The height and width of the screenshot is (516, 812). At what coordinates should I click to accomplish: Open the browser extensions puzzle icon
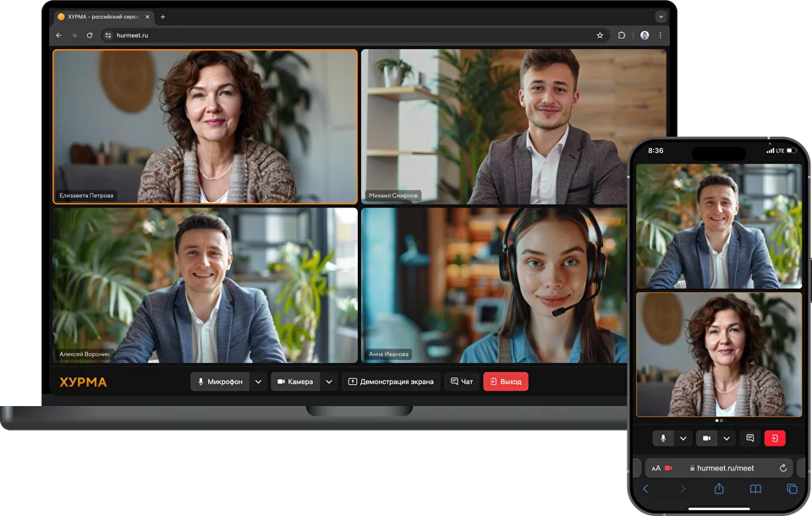pyautogui.click(x=622, y=36)
